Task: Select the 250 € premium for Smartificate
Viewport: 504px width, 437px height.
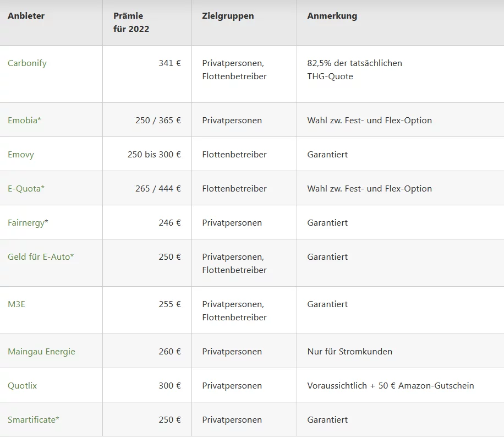Action: (169, 419)
